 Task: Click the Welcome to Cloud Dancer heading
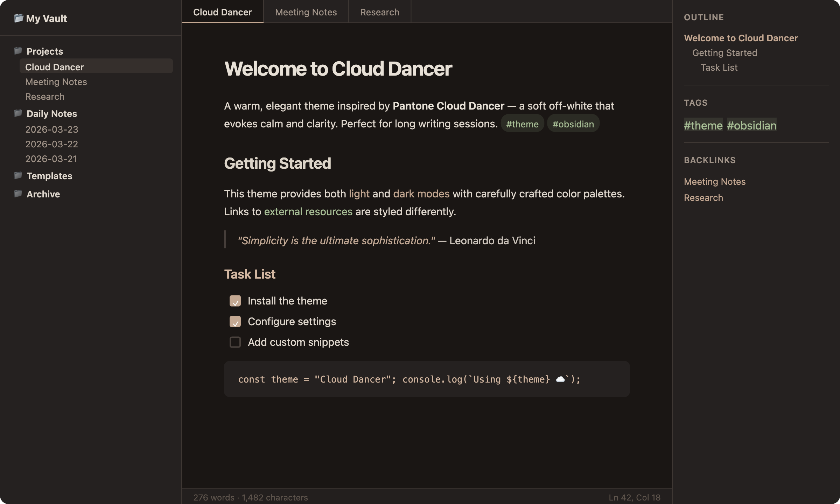tap(338, 69)
